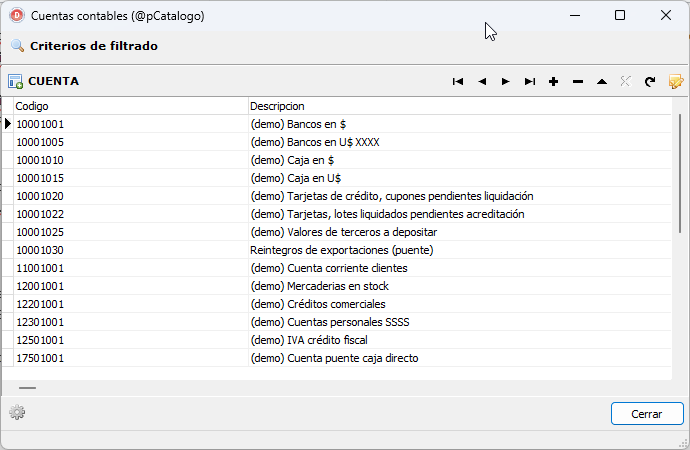This screenshot has width=690, height=450.
Task: Expand the Criterios de filtrado section
Action: tap(94, 46)
